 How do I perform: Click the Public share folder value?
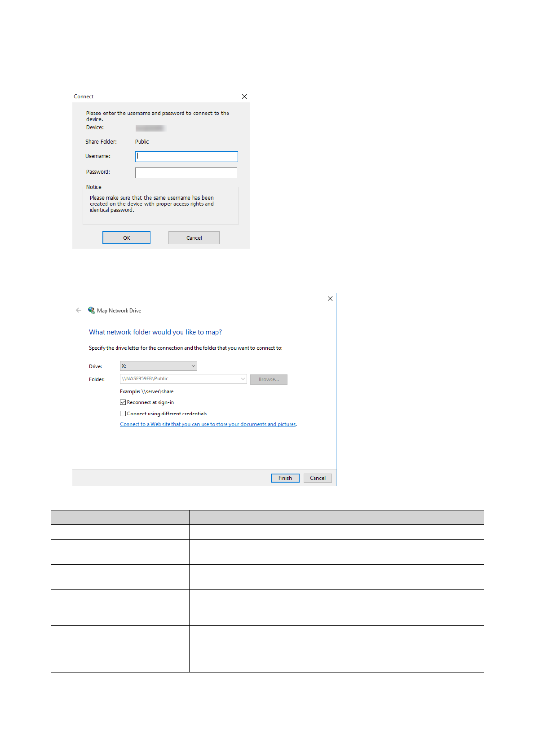(142, 142)
